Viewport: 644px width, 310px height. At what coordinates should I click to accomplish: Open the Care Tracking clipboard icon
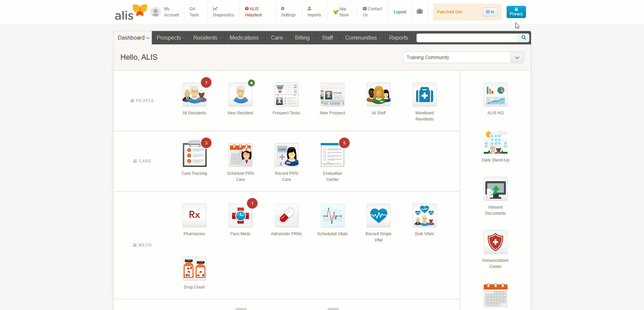tap(194, 155)
